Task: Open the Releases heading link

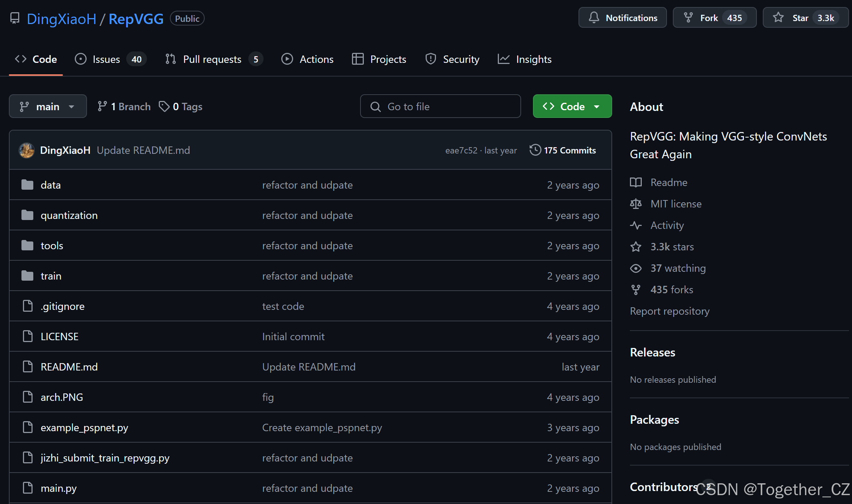Action: pos(653,352)
